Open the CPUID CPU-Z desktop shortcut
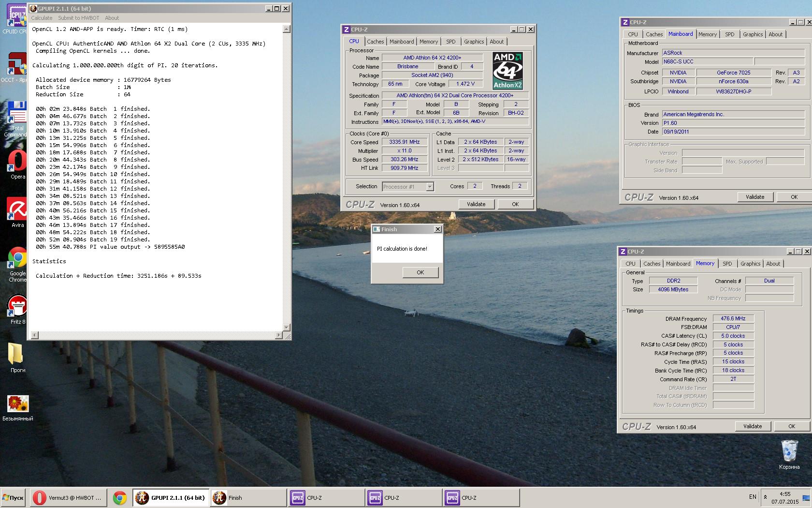Screen dimensions: 812x508 16,19
